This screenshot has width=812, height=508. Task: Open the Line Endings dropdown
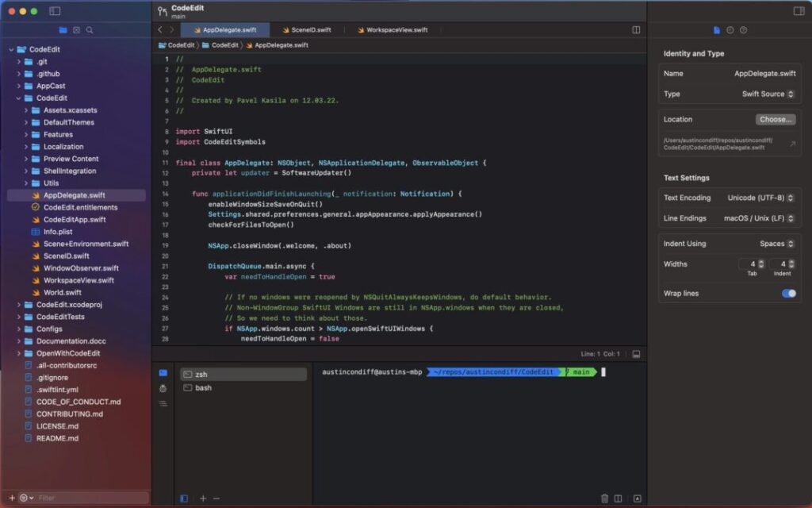759,218
